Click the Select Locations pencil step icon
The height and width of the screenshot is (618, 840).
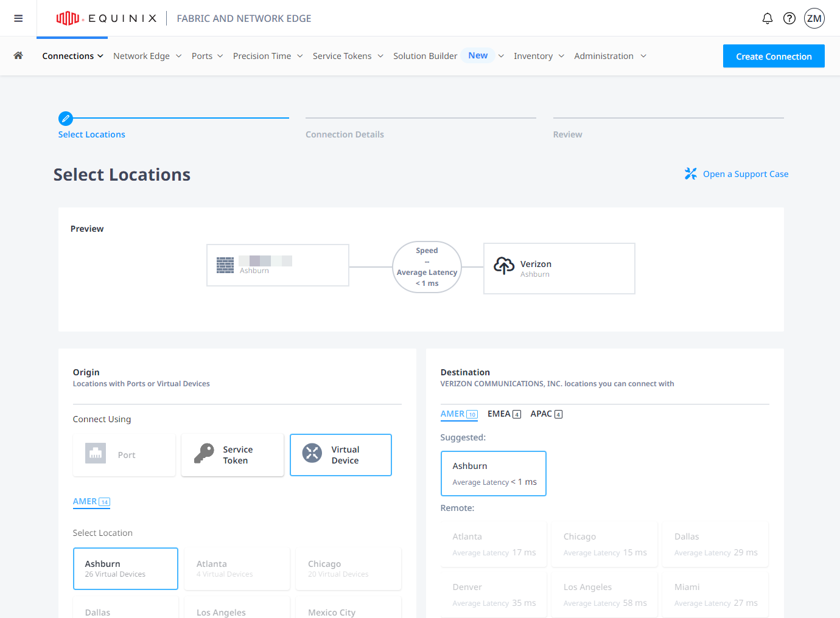(66, 119)
